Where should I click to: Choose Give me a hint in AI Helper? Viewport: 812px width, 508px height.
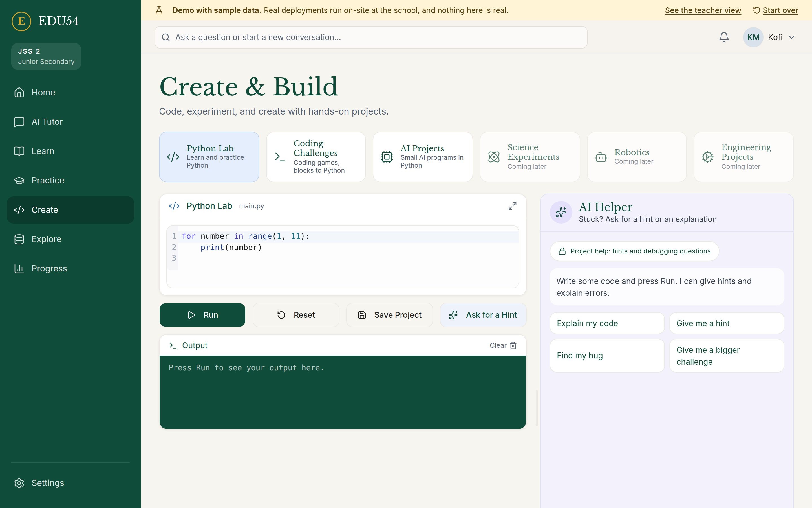pos(727,323)
